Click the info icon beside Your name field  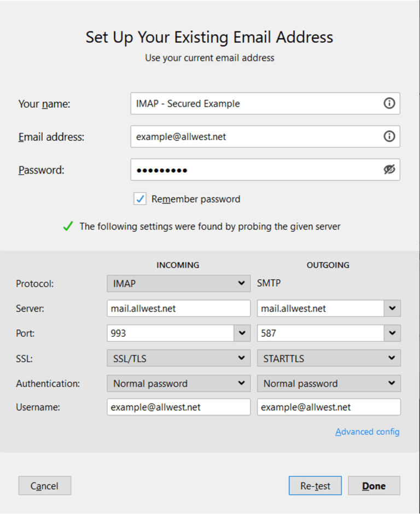pyautogui.click(x=389, y=103)
